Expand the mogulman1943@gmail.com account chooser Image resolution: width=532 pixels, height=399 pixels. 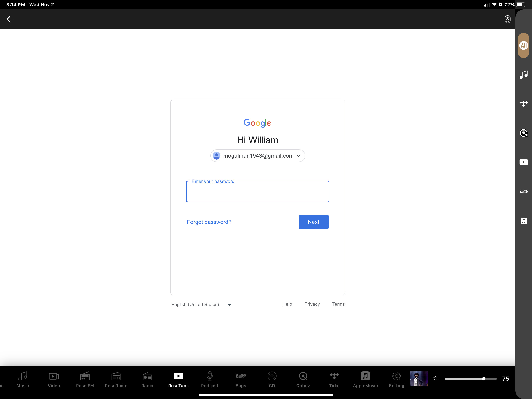coord(258,156)
